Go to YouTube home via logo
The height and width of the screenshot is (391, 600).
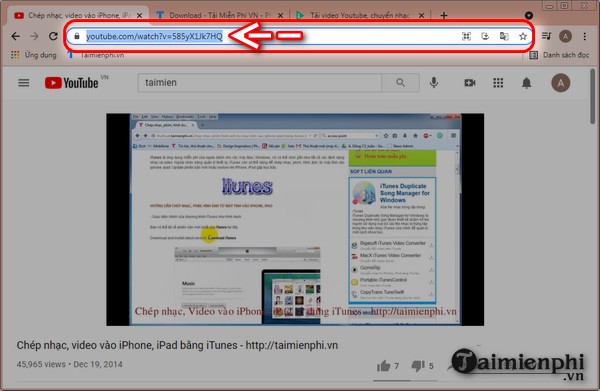point(72,83)
